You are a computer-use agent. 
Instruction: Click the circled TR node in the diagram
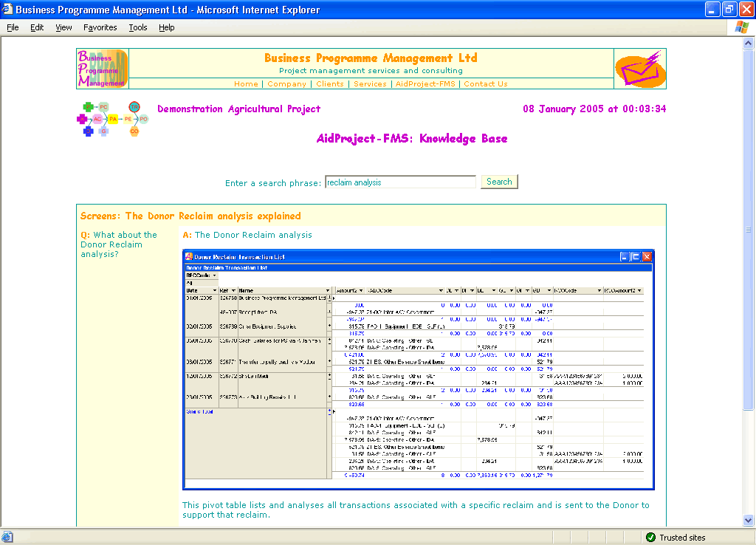tap(134, 106)
